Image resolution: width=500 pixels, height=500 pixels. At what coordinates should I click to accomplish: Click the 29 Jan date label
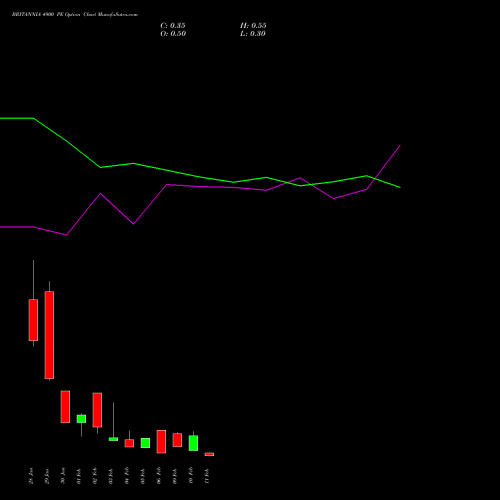coord(47,476)
